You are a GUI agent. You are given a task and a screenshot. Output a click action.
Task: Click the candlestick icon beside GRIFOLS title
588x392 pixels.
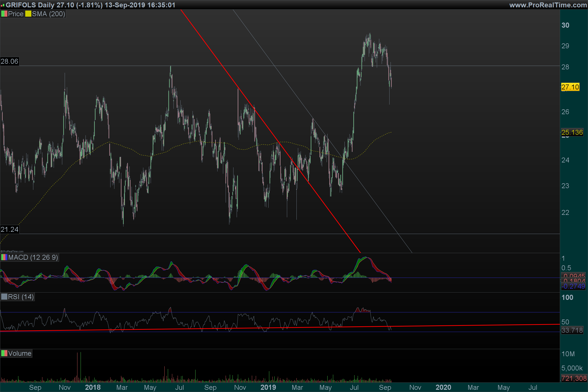(2, 5)
